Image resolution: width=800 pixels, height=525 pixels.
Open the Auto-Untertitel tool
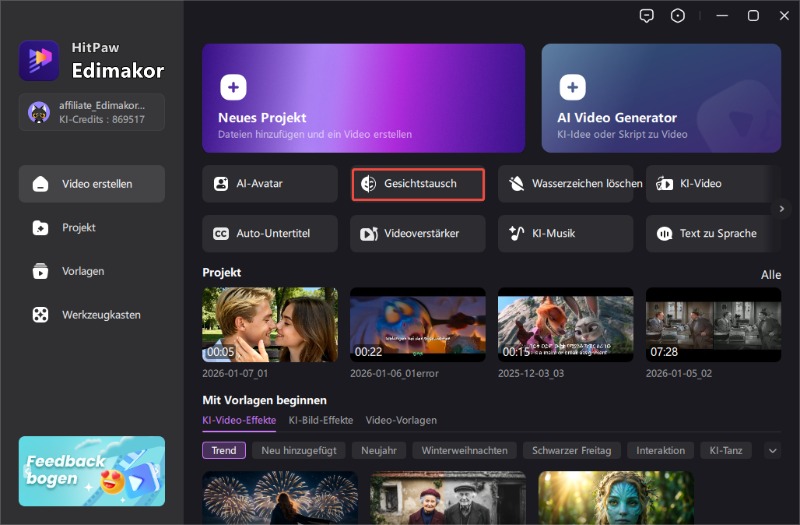(270, 234)
